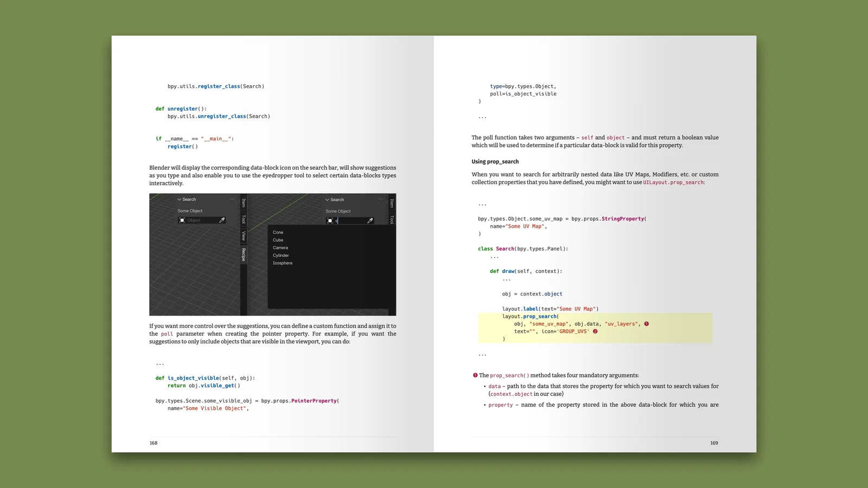
Task: Click the eyedropper icon in the left Object field
Action: 222,220
